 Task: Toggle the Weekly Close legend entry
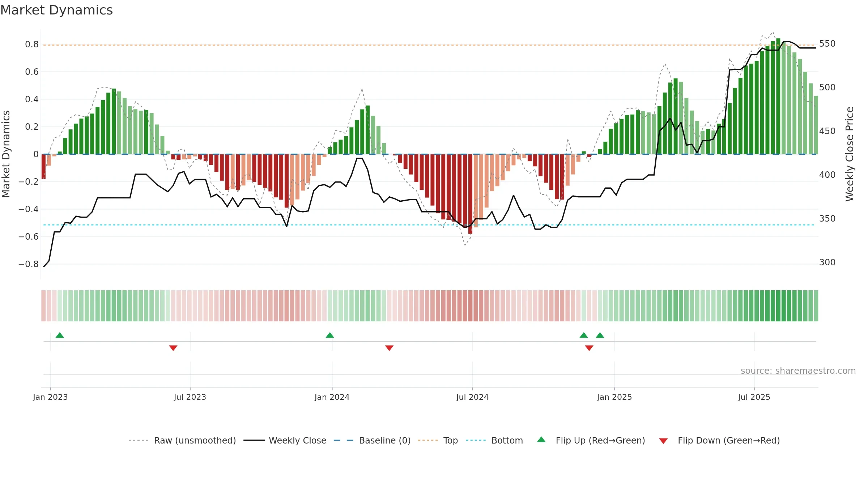point(285,440)
